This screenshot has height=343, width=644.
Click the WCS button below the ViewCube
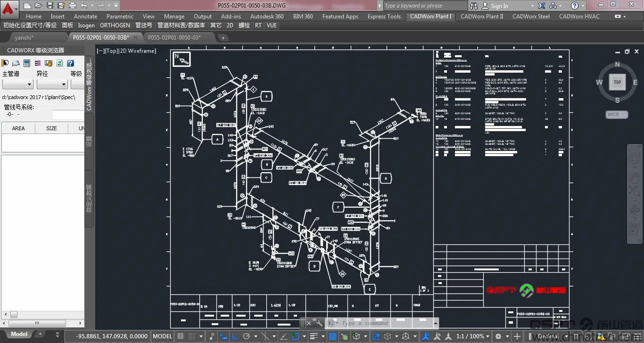[617, 114]
